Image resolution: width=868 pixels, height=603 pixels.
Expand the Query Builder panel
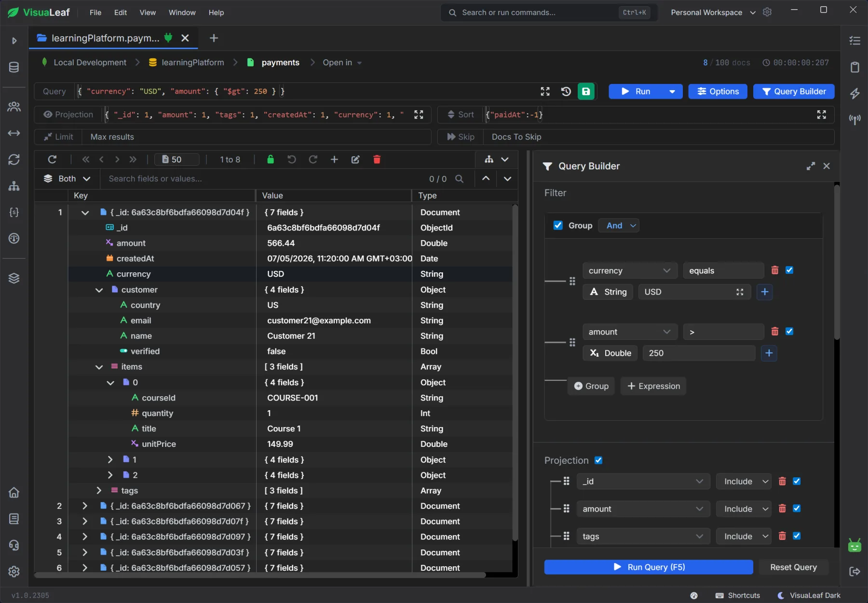tap(811, 166)
